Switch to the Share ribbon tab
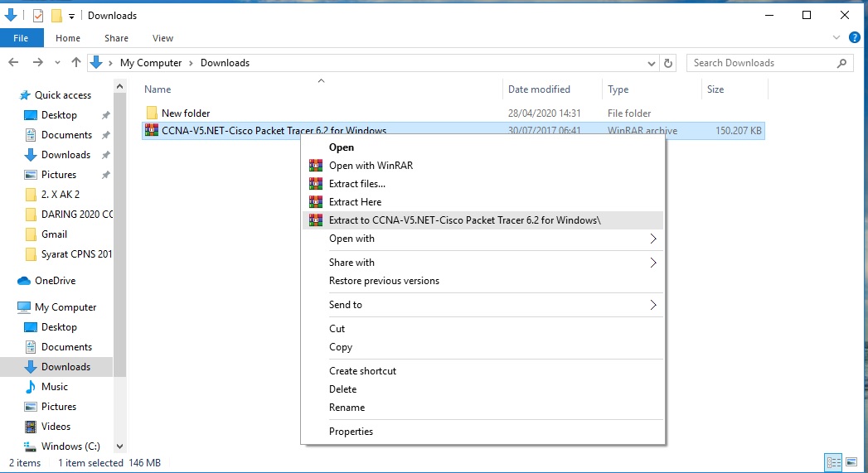This screenshot has width=868, height=473. click(116, 38)
